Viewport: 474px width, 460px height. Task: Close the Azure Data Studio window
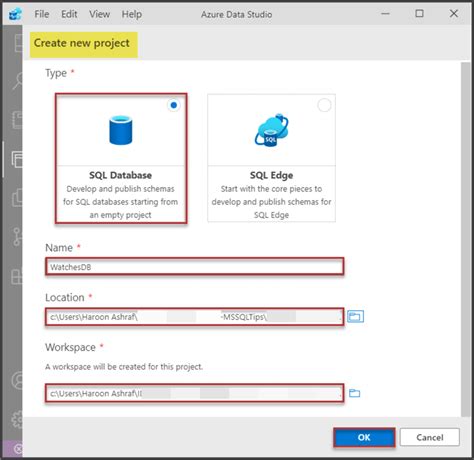(x=454, y=14)
